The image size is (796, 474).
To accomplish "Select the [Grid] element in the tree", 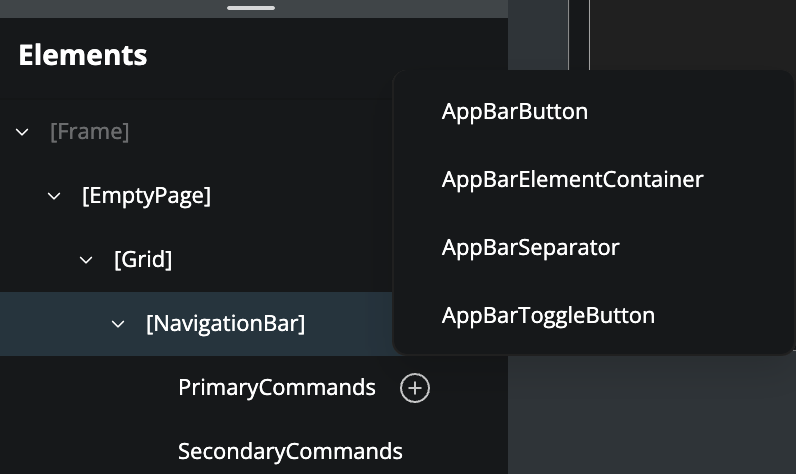I will [143, 260].
